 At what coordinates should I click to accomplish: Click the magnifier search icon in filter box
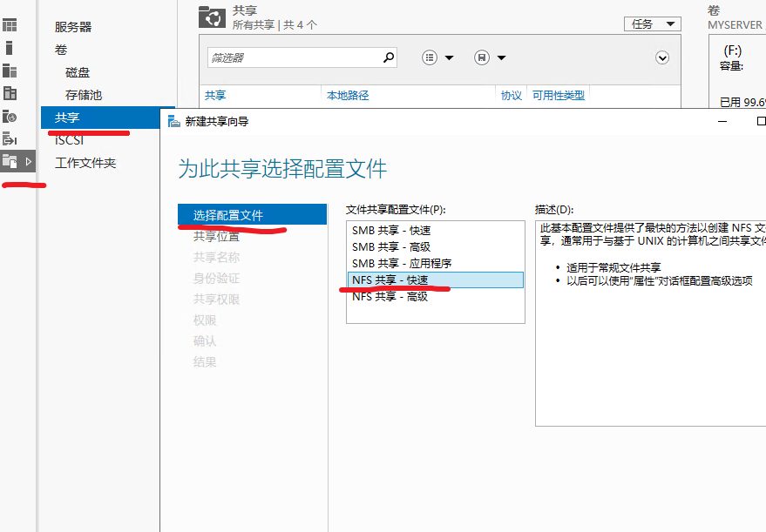(x=389, y=57)
